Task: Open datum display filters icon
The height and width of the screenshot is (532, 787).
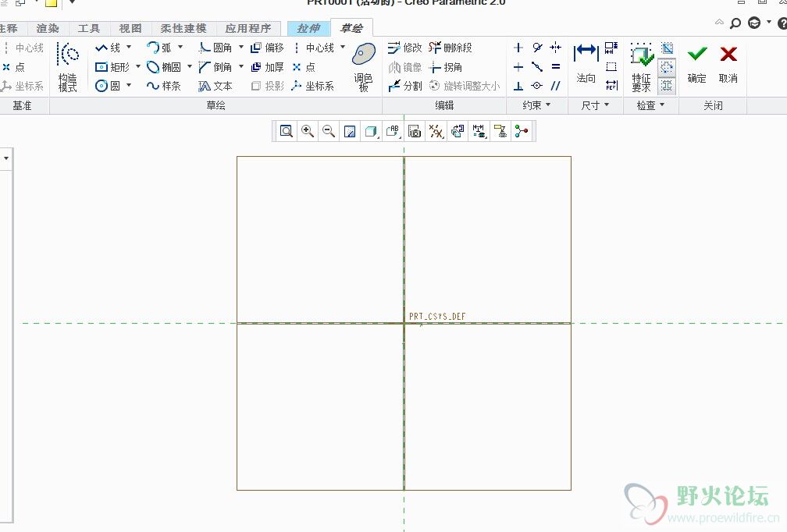Action: (436, 131)
